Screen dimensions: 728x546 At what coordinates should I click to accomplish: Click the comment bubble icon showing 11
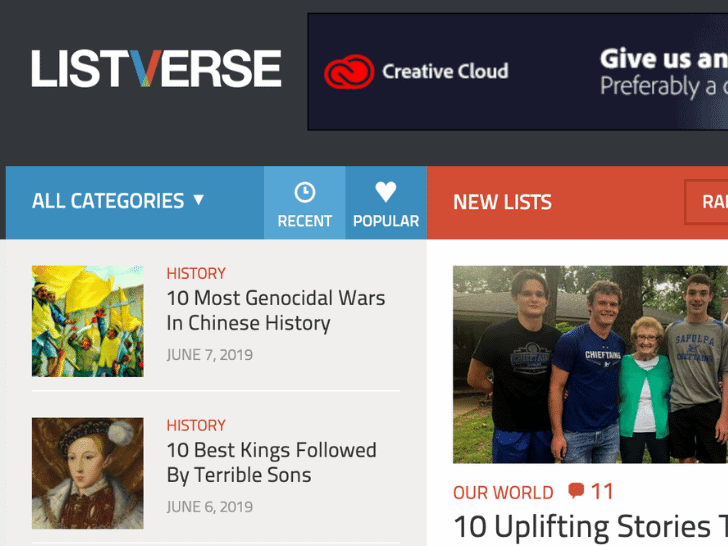tap(576, 490)
